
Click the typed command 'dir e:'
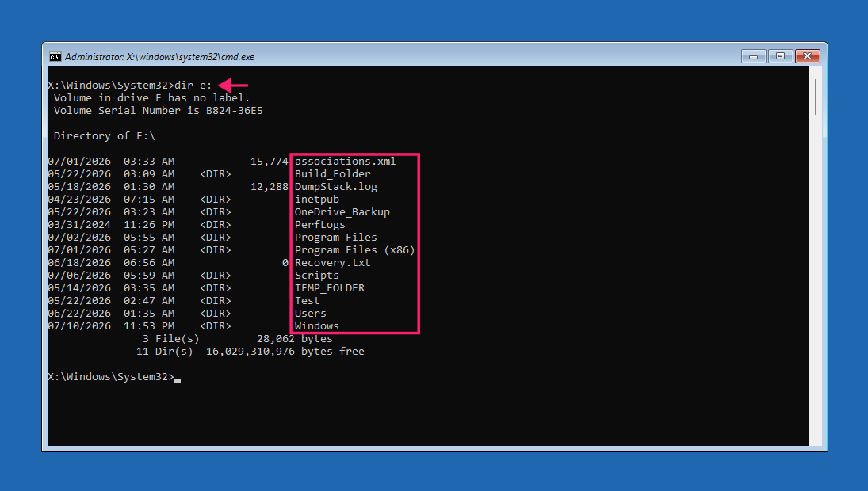[193, 86]
